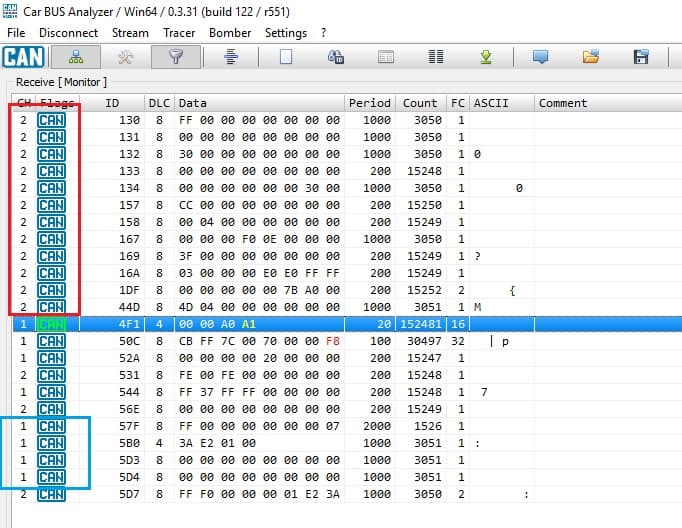Select the row with ID 134
682x528 pixels.
pyautogui.click(x=347, y=188)
